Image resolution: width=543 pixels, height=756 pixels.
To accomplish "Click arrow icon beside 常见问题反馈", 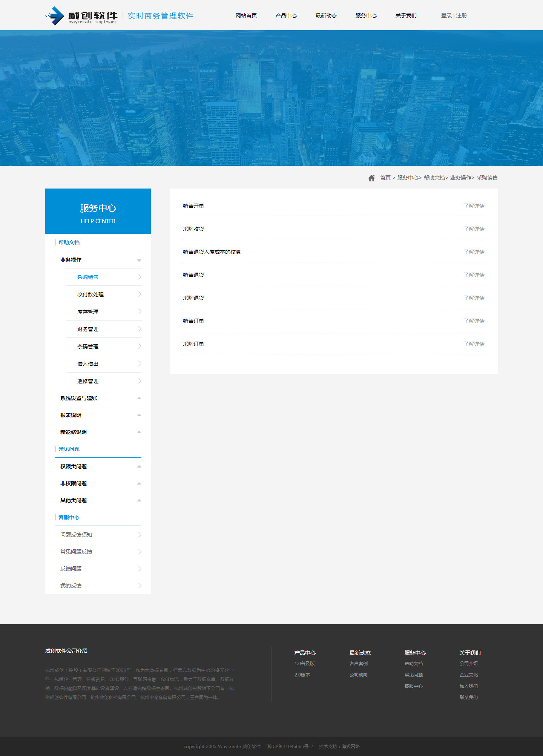I will (x=140, y=552).
